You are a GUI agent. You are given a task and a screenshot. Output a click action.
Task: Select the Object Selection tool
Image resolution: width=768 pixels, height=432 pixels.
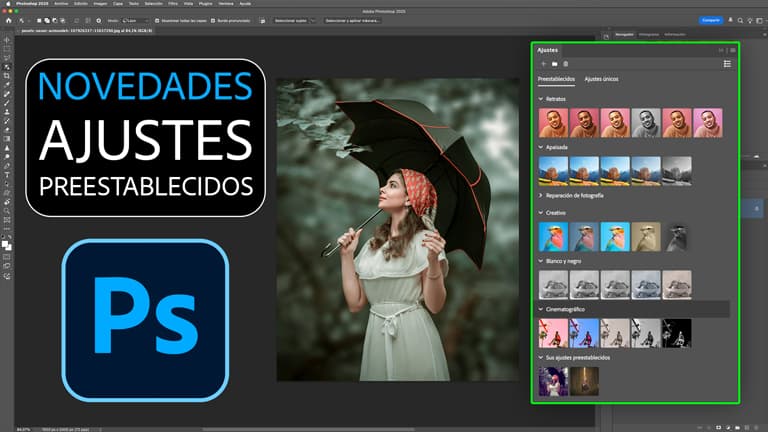pyautogui.click(x=7, y=67)
